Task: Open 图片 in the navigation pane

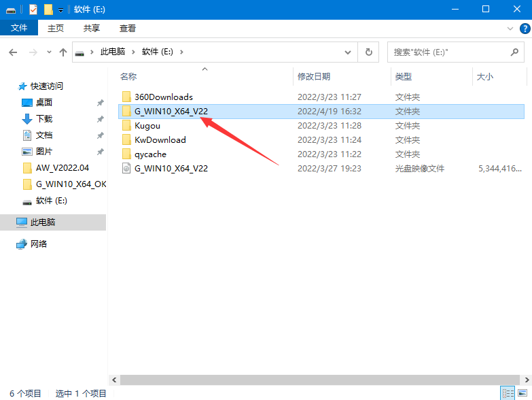Action: click(x=44, y=152)
